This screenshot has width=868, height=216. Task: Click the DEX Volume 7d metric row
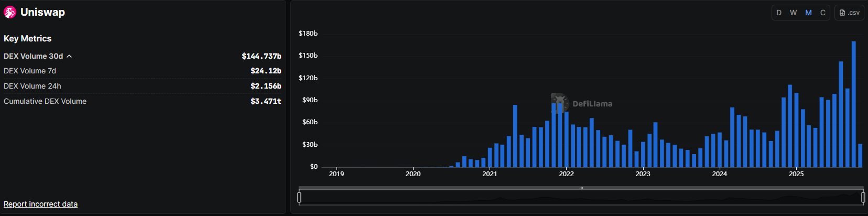(142, 71)
